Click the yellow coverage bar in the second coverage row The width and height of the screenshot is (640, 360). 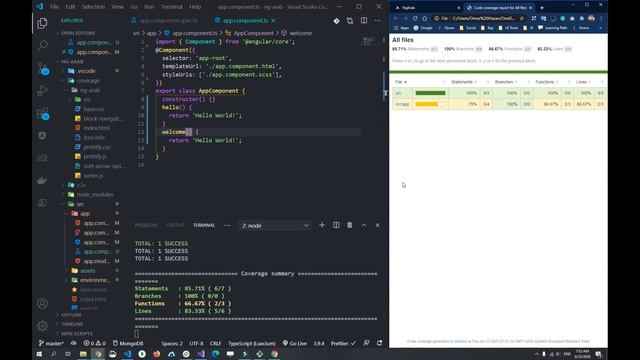pyautogui.click(x=431, y=104)
